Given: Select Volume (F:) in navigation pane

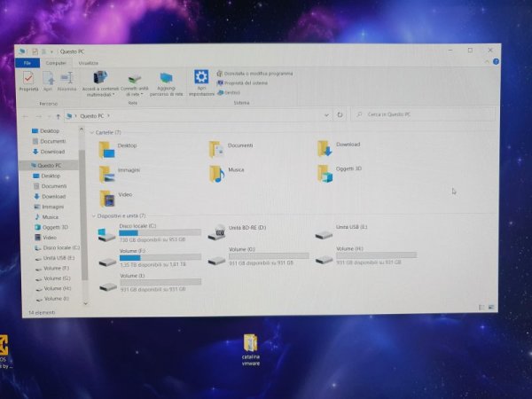Looking at the screenshot, I should click(52, 268).
